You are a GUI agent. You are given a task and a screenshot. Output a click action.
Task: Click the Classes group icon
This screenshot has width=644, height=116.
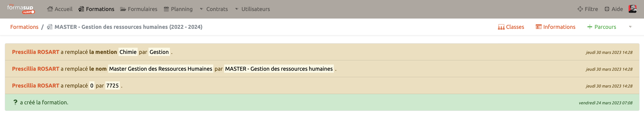click(501, 27)
